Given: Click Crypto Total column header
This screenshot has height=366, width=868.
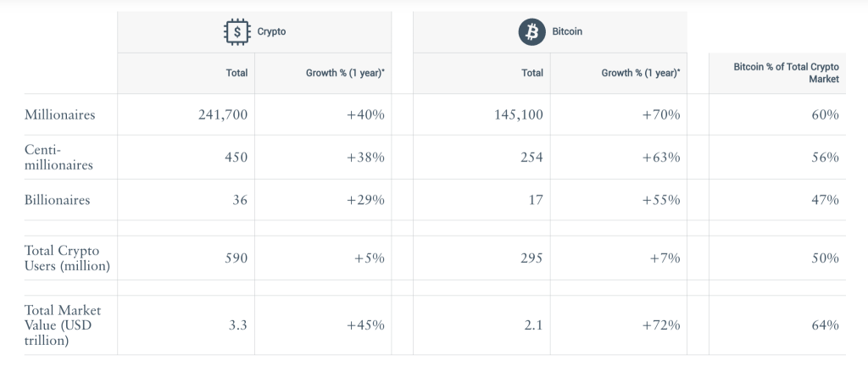Looking at the screenshot, I should pos(236,73).
